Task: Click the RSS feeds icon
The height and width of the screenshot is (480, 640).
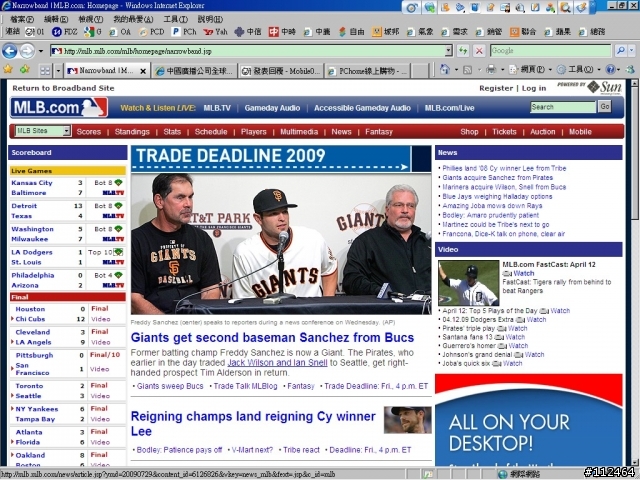Action: 468,70
